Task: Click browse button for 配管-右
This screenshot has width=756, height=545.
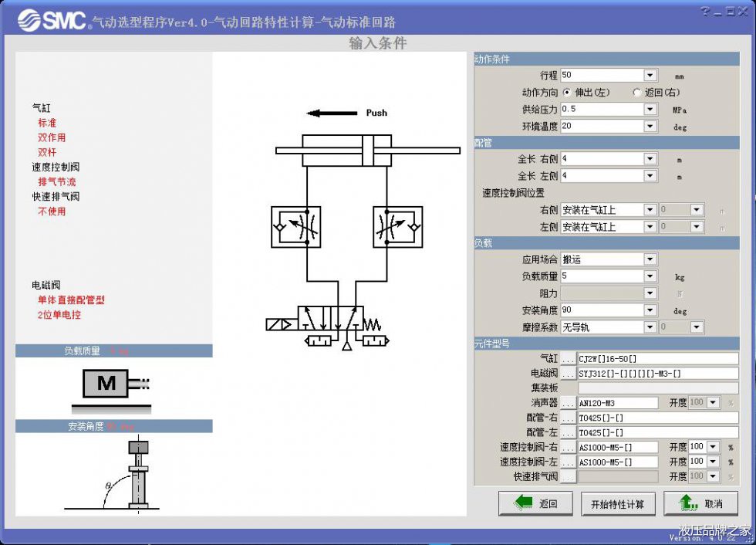Action: click(x=569, y=418)
